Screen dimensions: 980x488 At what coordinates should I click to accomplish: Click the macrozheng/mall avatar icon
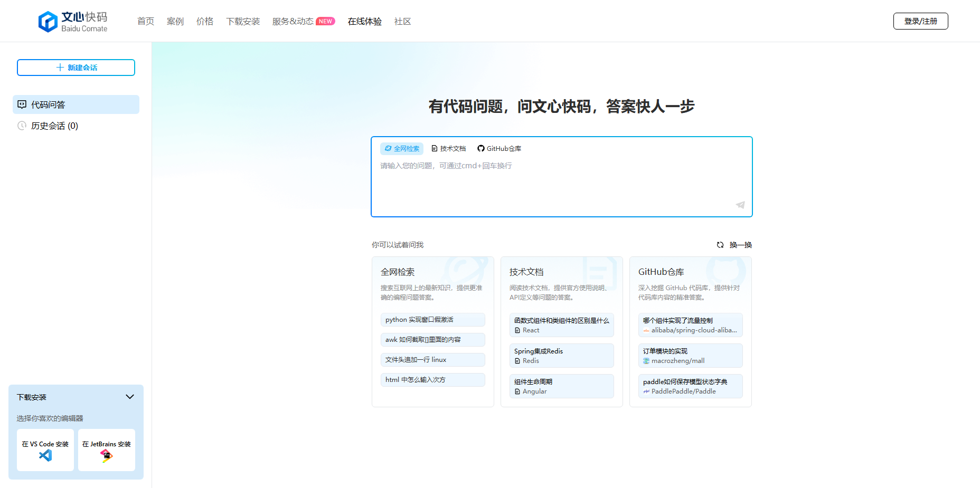point(646,361)
